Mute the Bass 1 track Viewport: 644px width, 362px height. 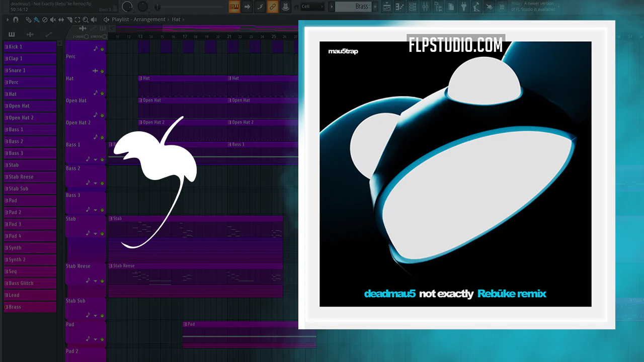tap(102, 159)
